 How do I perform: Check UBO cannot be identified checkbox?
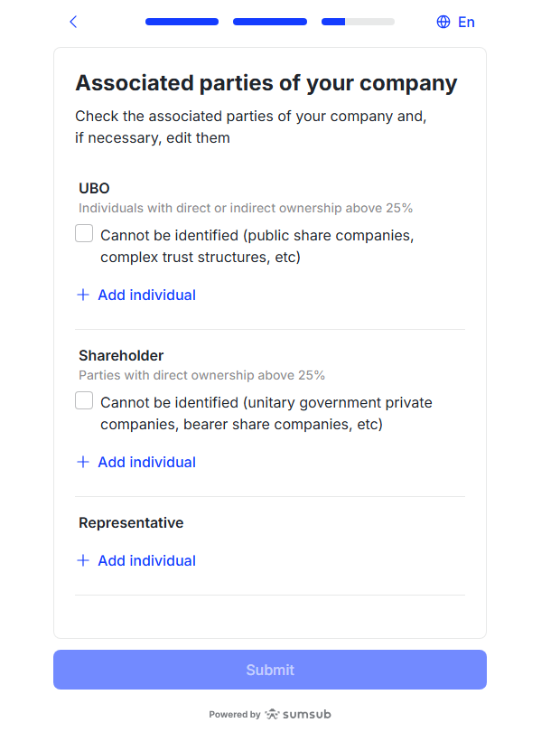(84, 234)
